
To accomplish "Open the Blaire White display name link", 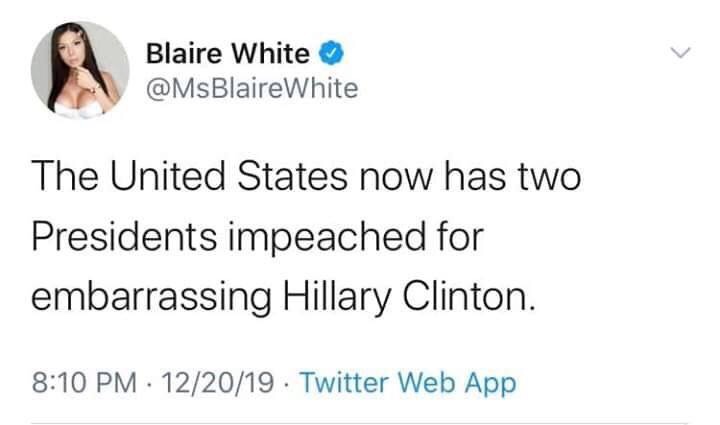I will 228,50.
